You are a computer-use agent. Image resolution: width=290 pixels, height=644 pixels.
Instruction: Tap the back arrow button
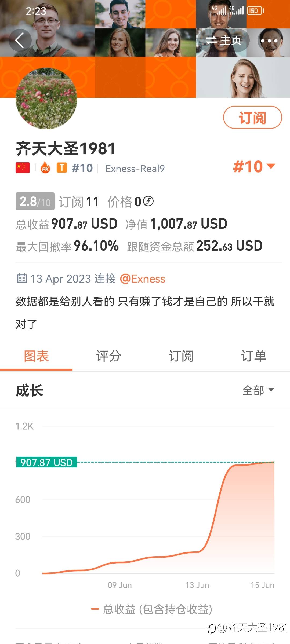[20, 40]
